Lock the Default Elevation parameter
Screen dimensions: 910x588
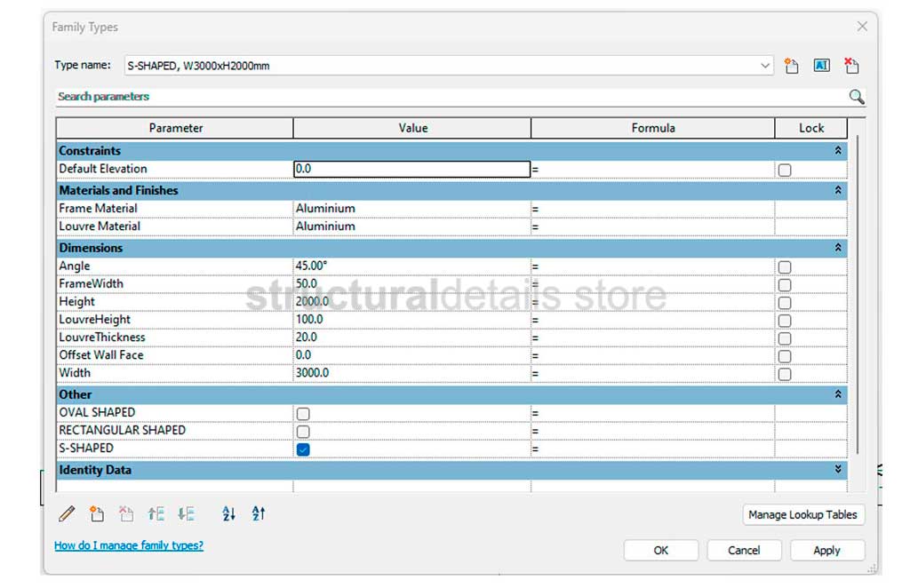point(785,170)
